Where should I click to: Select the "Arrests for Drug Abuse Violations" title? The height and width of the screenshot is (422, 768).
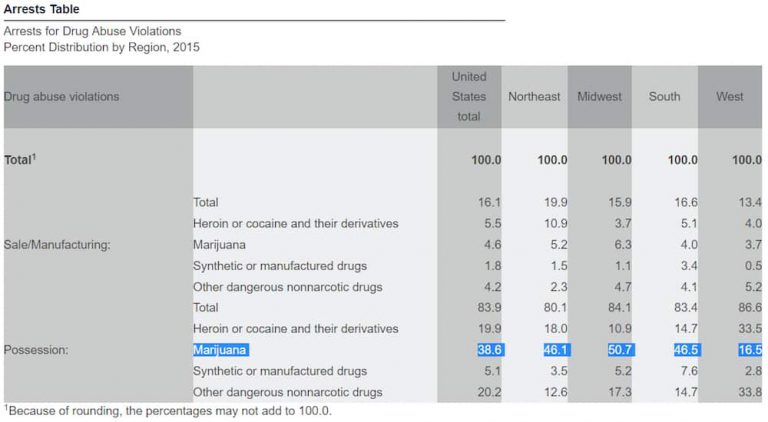point(93,32)
